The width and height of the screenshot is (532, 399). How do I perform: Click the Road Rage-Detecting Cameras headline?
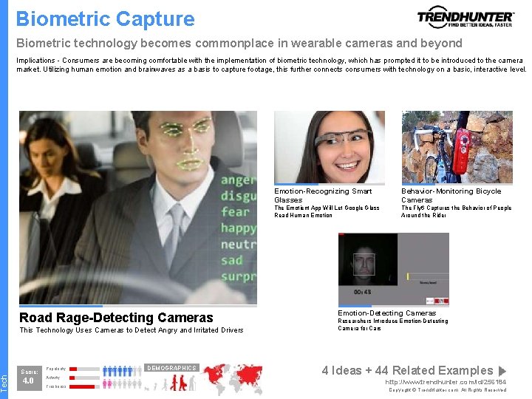click(x=116, y=318)
